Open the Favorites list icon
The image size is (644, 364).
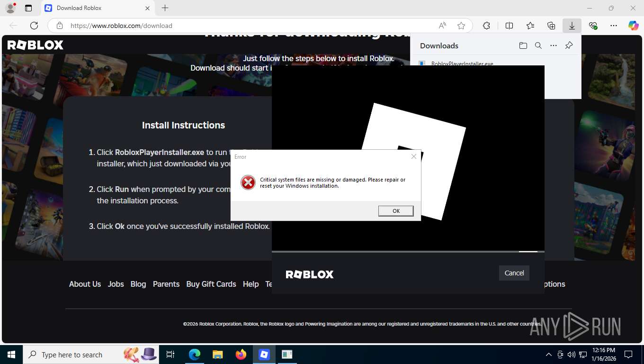pos(530,26)
